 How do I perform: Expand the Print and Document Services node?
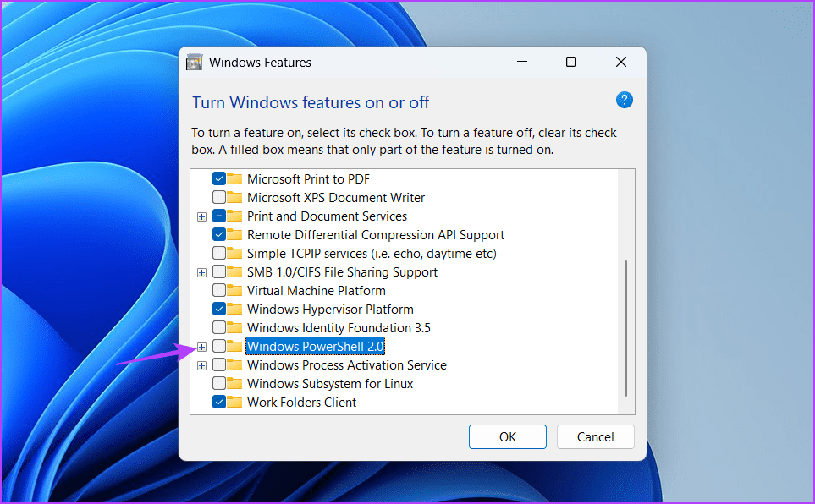point(201,216)
